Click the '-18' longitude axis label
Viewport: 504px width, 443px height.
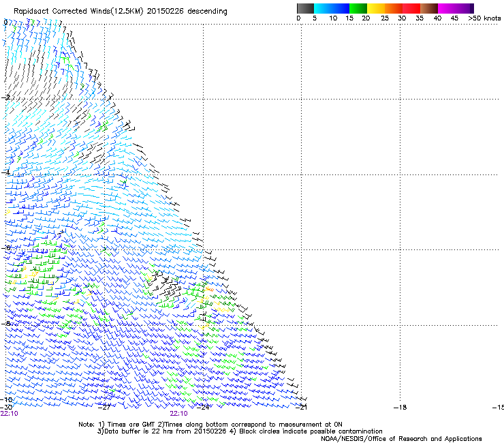pos(400,408)
